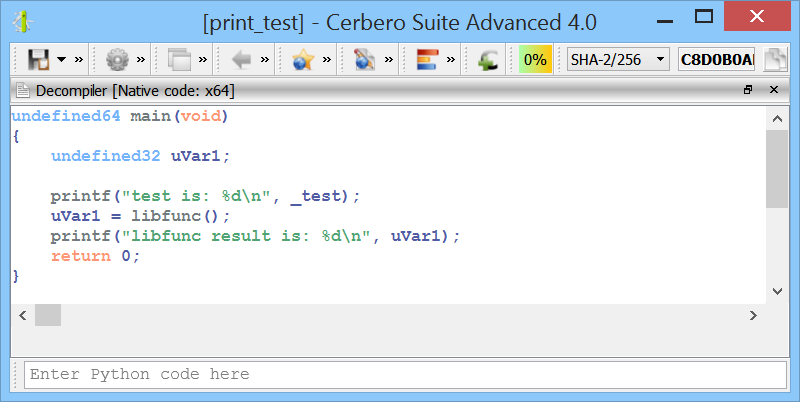This screenshot has height=402, width=800.
Task: Float the Decompiler panel
Action: pos(748,90)
